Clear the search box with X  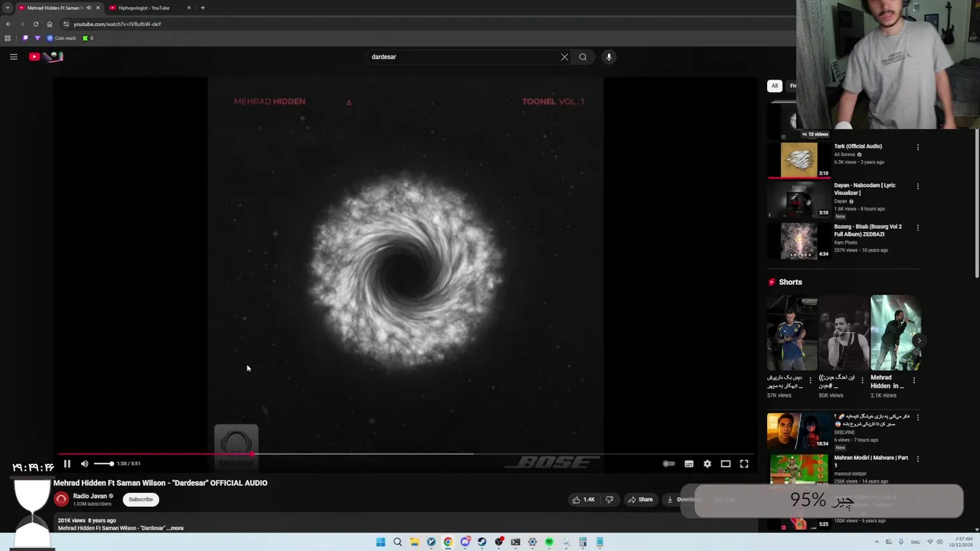564,57
